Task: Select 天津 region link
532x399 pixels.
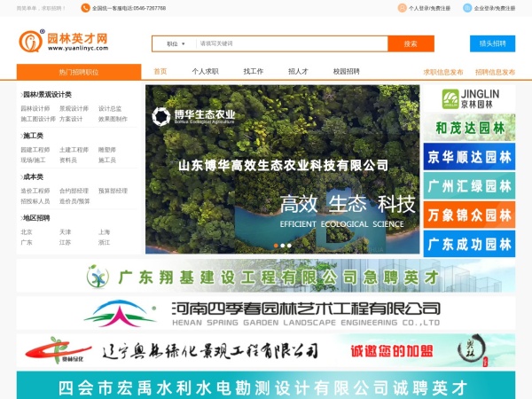Action: [x=65, y=231]
